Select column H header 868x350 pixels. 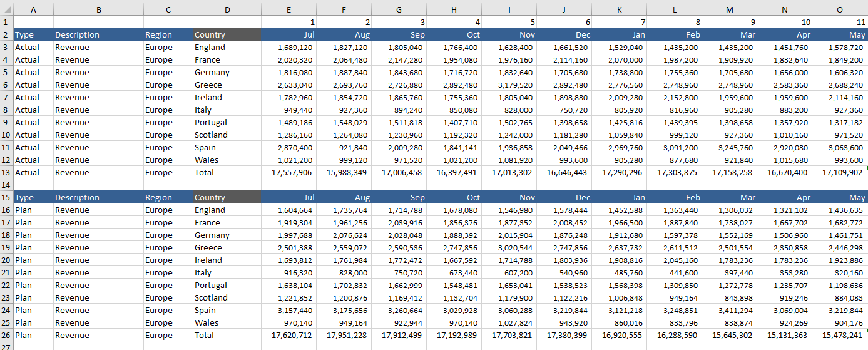[454, 9]
